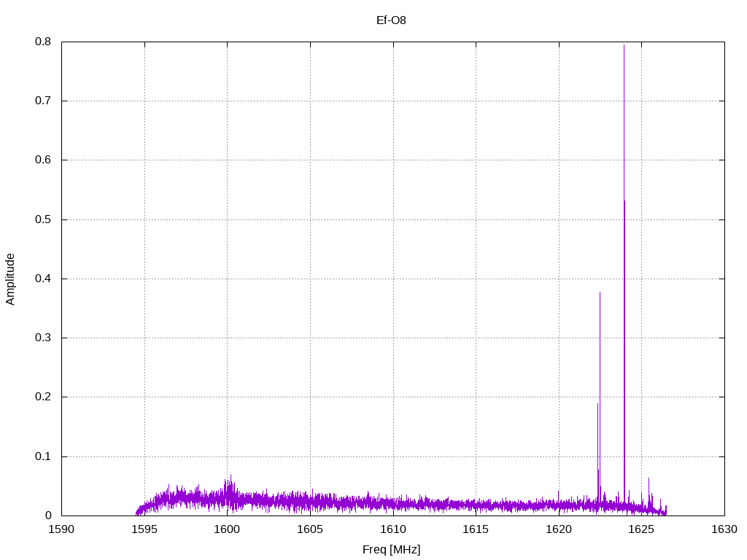Click the 1630 x-axis tick label

[x=724, y=529]
